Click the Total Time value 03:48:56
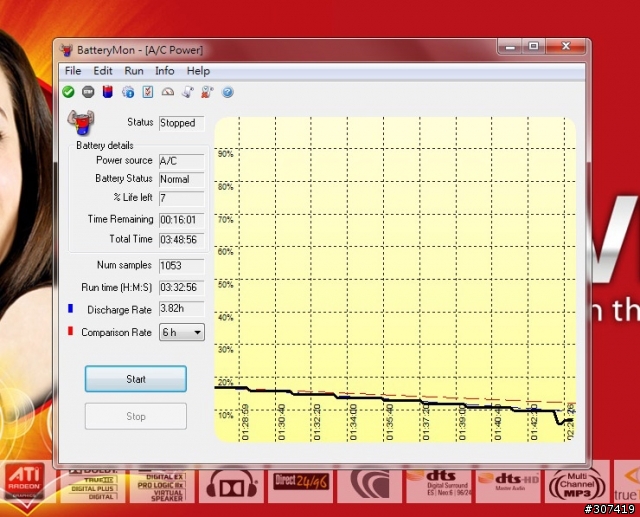This screenshot has width=640, height=517. click(182, 240)
